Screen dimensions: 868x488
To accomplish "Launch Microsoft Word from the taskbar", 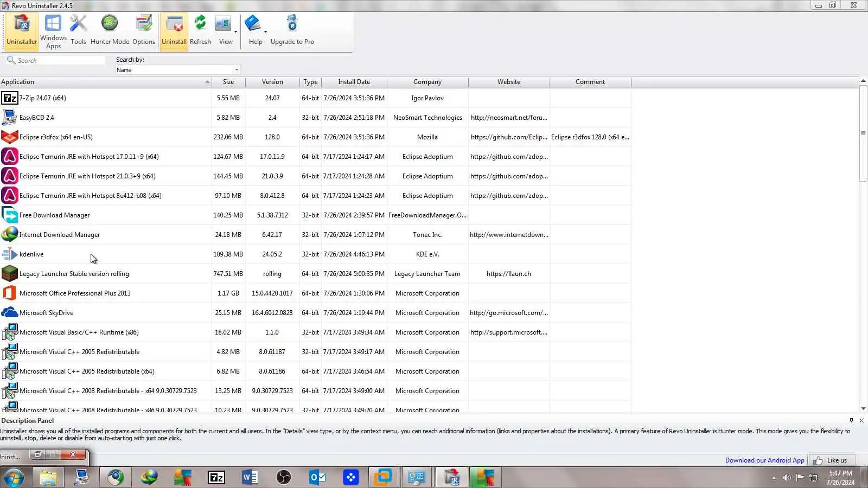I will (x=250, y=478).
